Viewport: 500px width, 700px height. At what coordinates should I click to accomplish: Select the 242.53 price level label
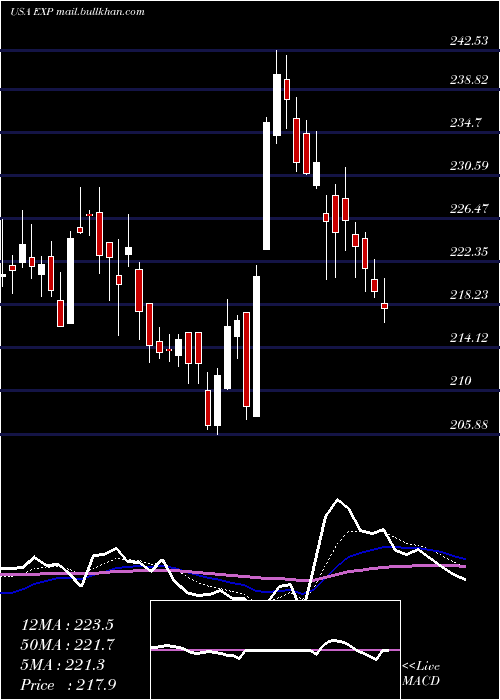coord(468,41)
